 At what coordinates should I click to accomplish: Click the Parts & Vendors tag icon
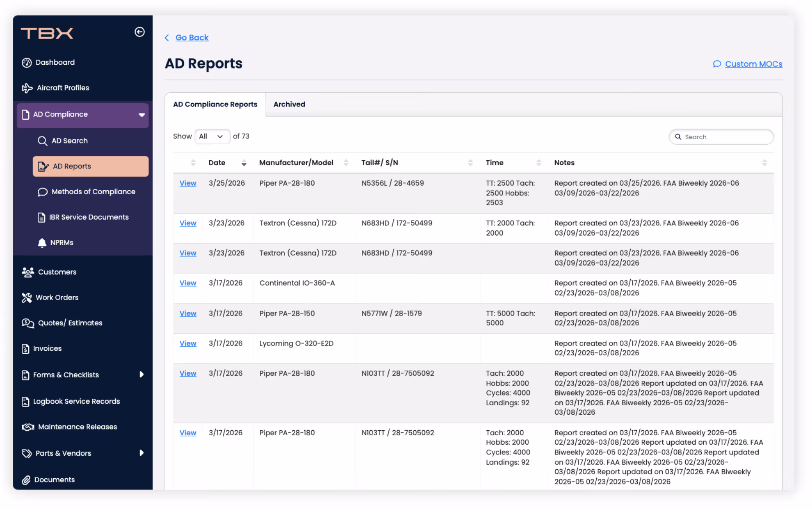click(27, 454)
